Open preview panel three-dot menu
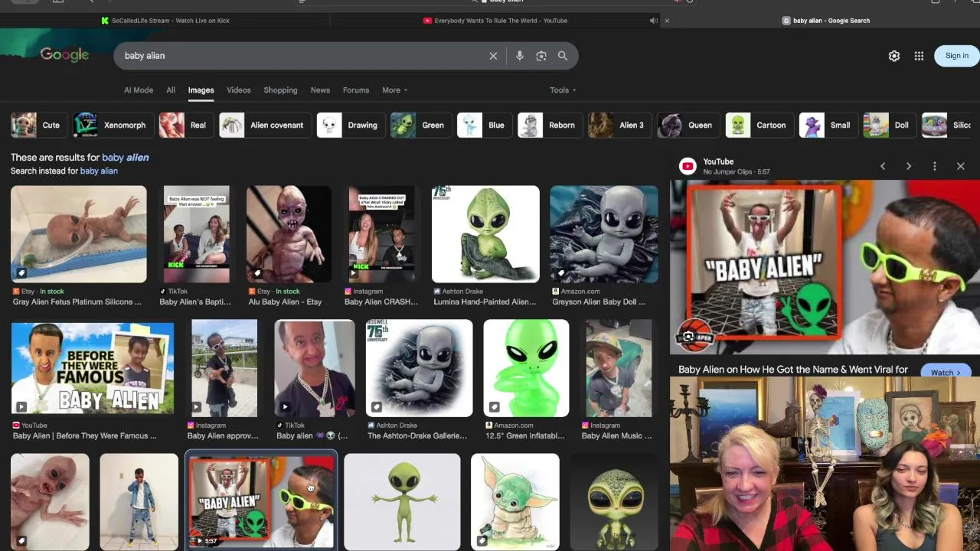The width and height of the screenshot is (980, 551). (935, 166)
